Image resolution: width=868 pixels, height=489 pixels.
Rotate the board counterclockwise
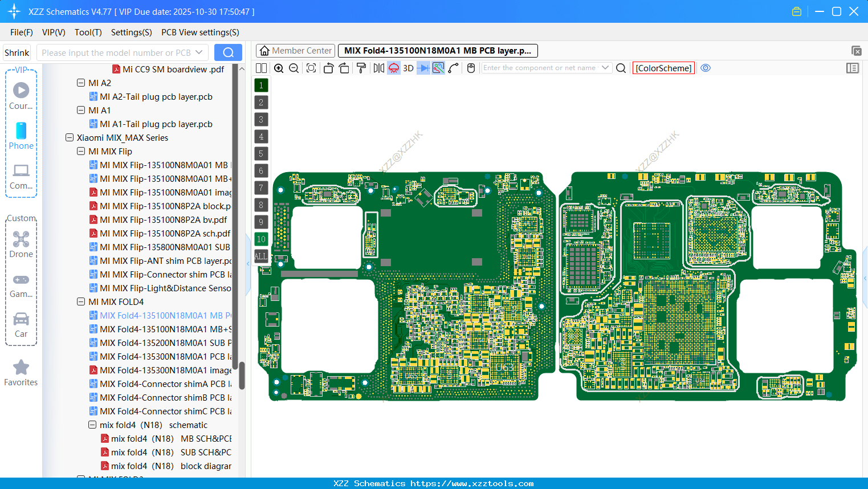coord(328,68)
